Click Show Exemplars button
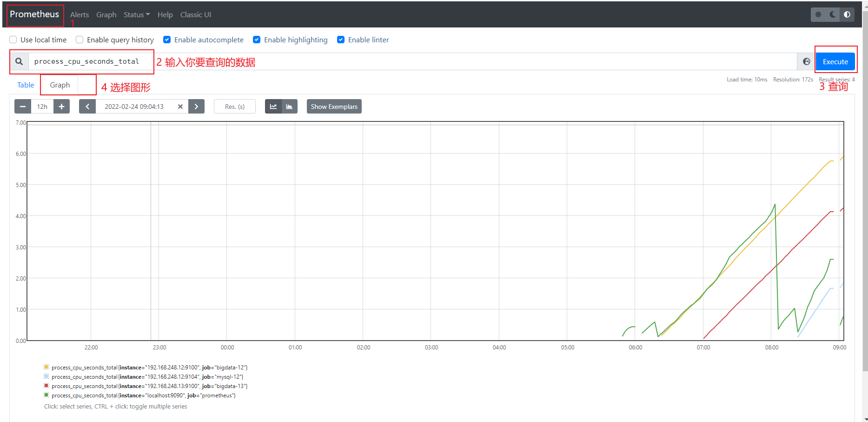 tap(334, 107)
